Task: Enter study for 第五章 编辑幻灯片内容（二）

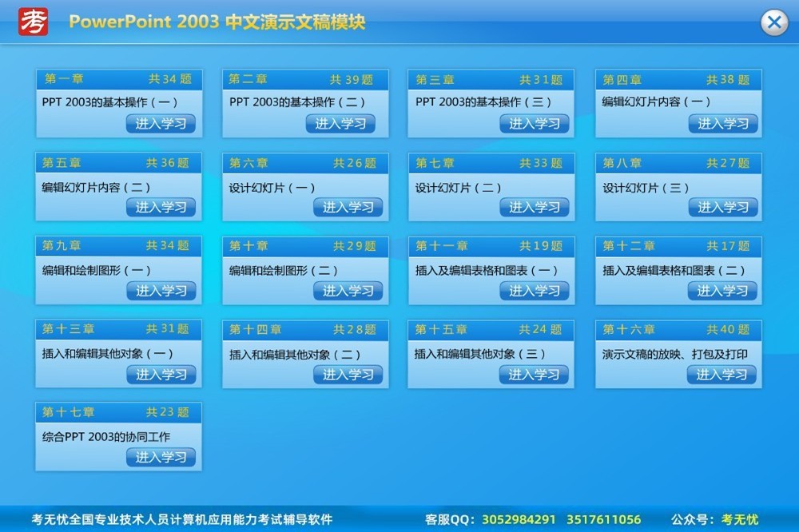Action: coord(161,207)
